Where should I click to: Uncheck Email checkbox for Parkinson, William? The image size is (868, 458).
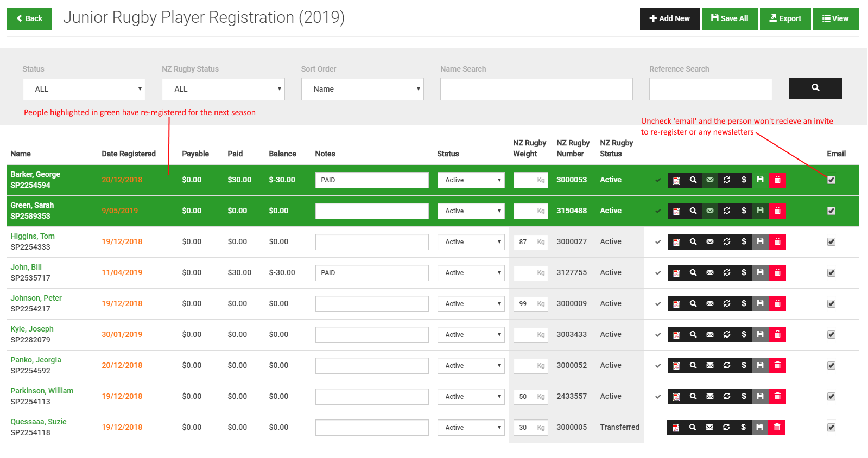[x=831, y=397]
